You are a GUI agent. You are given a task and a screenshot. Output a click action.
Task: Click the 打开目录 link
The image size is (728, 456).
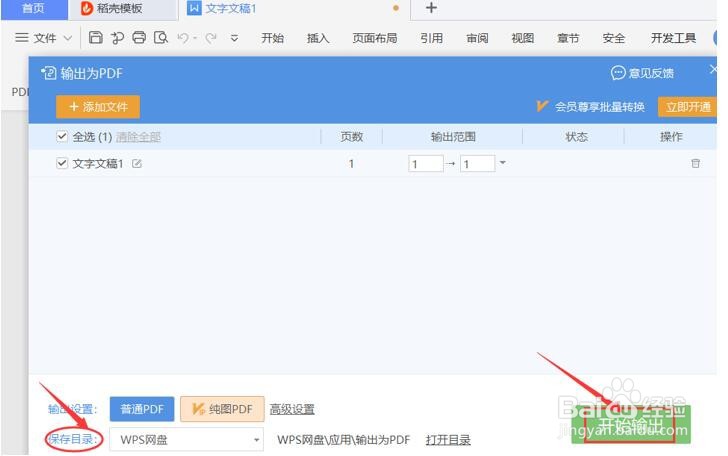click(x=448, y=440)
